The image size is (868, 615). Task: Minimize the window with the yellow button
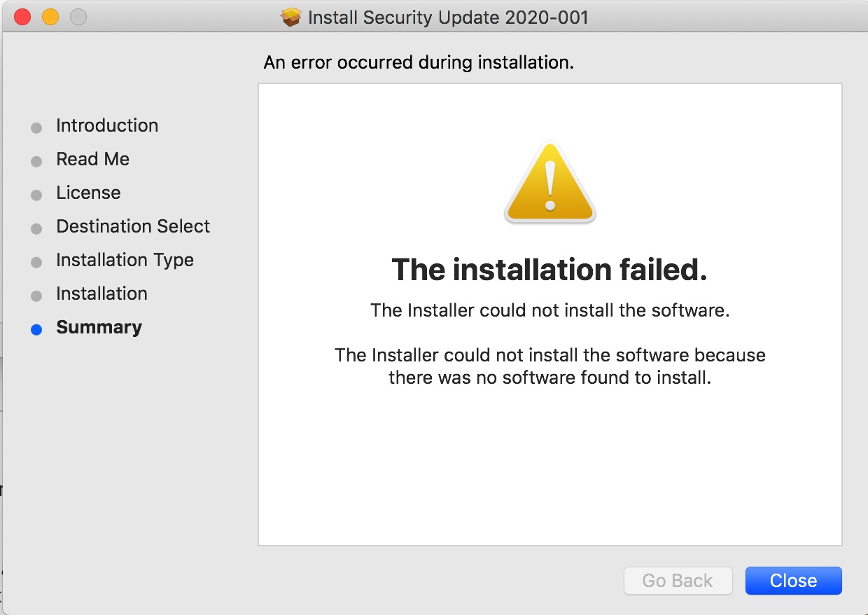click(50, 17)
